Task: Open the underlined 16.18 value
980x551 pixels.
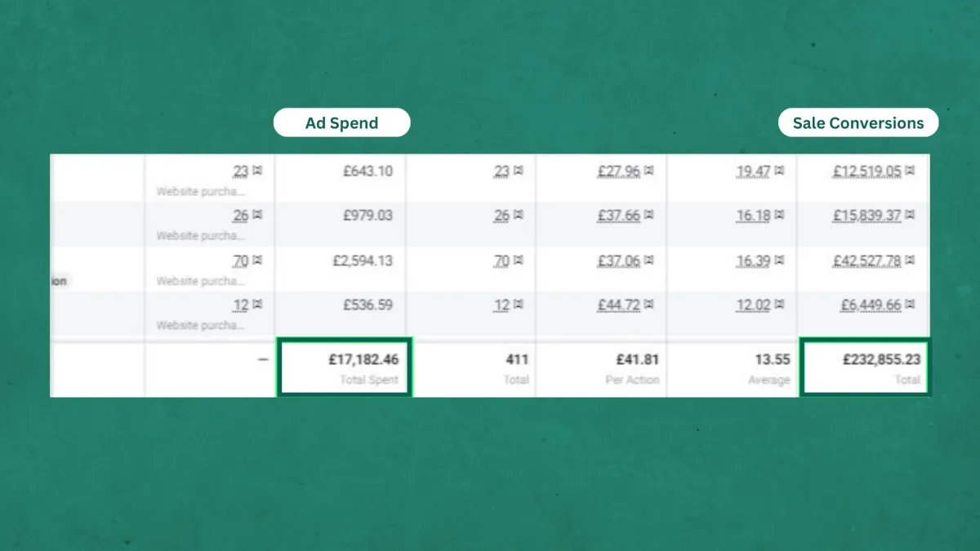Action: [x=753, y=216]
